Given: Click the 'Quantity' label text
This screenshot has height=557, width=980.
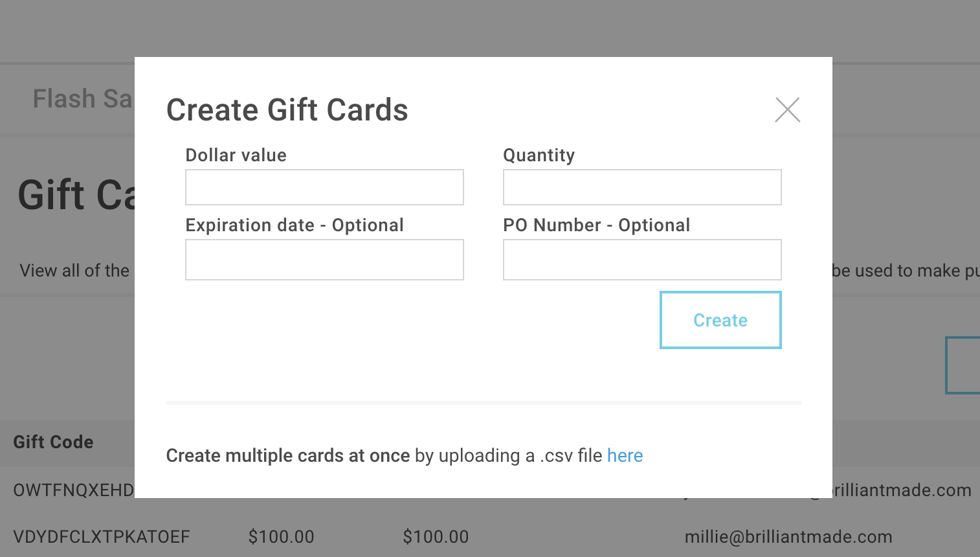Looking at the screenshot, I should click(539, 155).
